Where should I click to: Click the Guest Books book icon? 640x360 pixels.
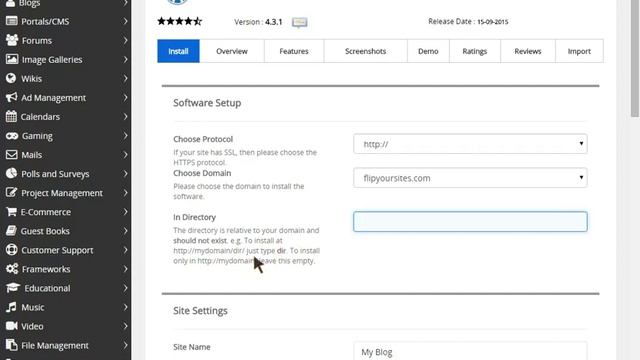[x=11, y=231]
